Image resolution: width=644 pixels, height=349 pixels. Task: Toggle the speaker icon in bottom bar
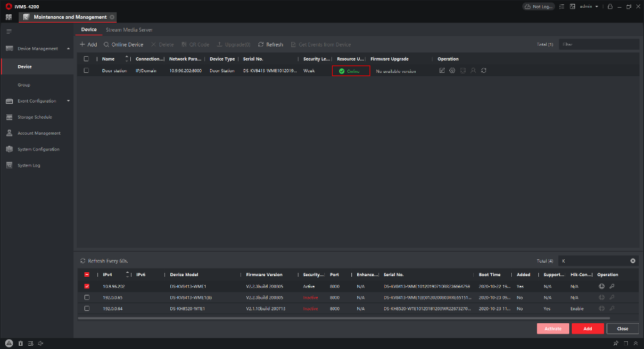point(41,343)
